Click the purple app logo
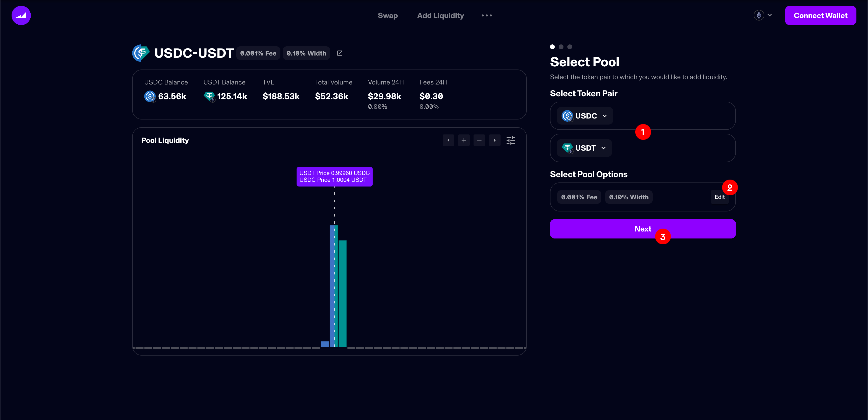The width and height of the screenshot is (868, 420). tap(21, 15)
